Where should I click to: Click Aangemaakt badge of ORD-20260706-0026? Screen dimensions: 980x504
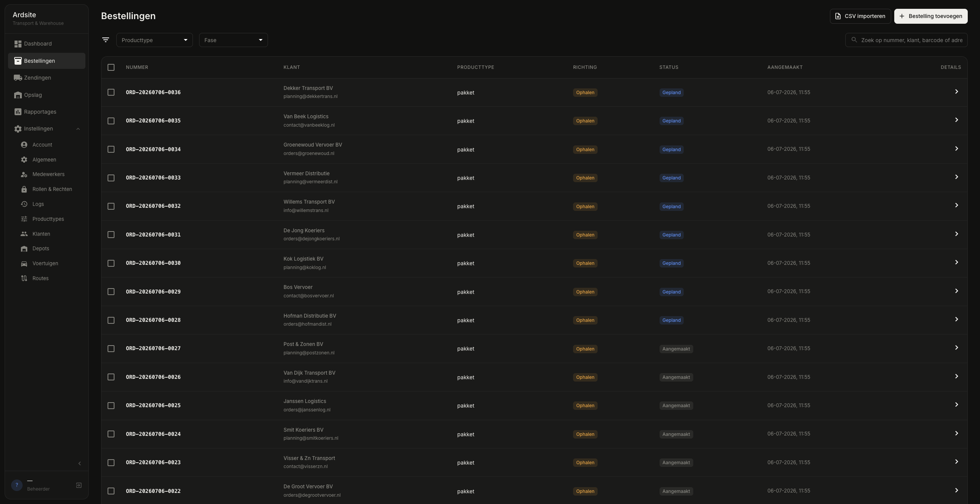click(x=676, y=377)
